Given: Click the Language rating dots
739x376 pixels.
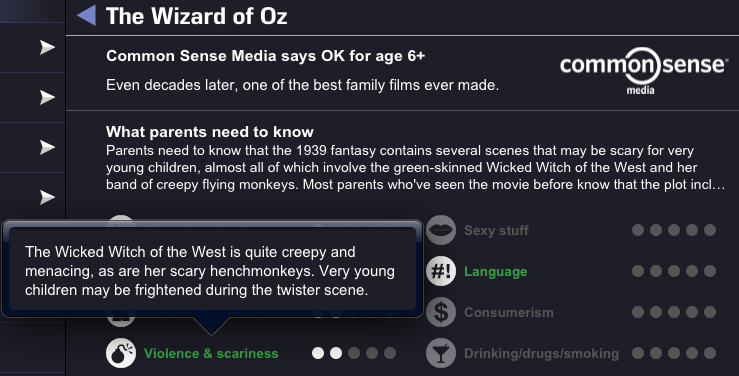Looking at the screenshot, I should click(674, 271).
